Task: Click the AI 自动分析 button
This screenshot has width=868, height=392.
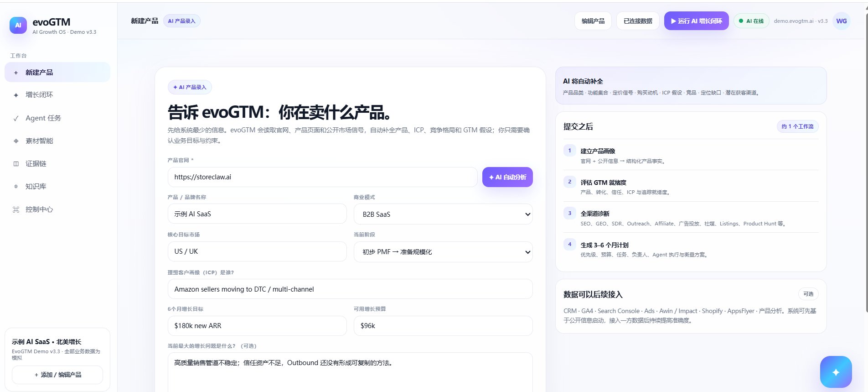Action: (x=507, y=177)
